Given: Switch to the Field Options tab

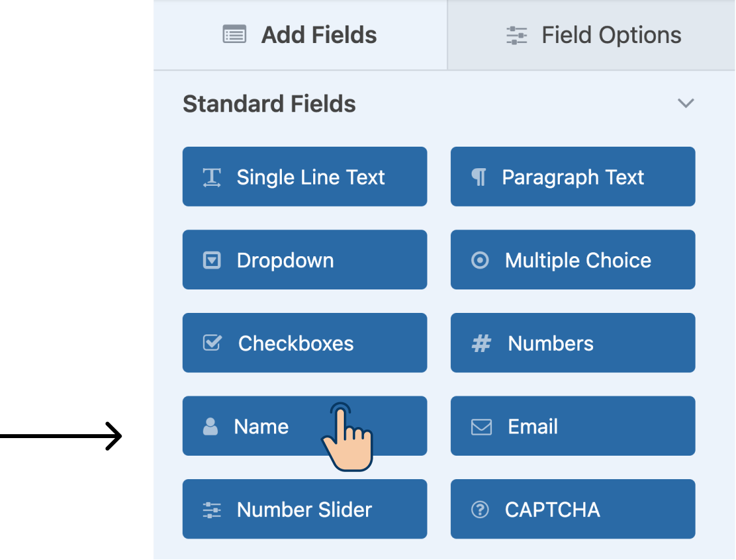Looking at the screenshot, I should 591,35.
